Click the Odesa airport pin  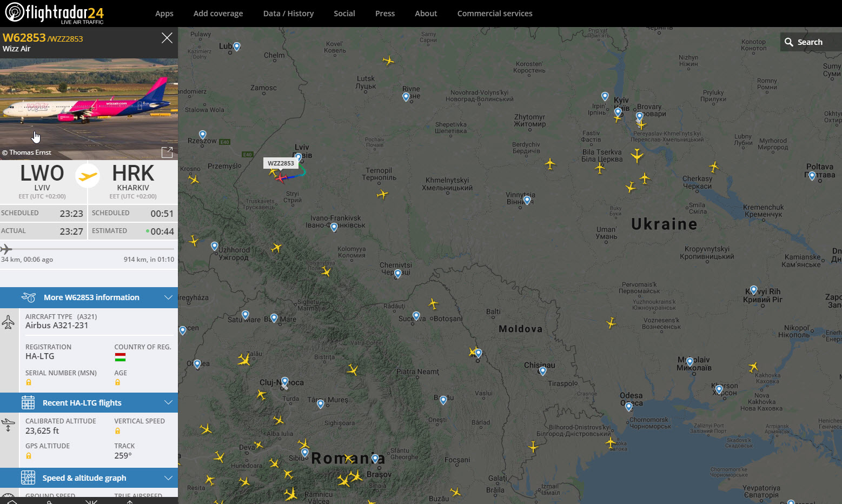pos(628,406)
